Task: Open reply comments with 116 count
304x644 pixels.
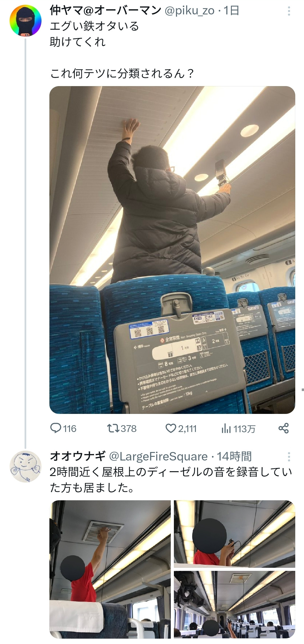Action: click(63, 429)
